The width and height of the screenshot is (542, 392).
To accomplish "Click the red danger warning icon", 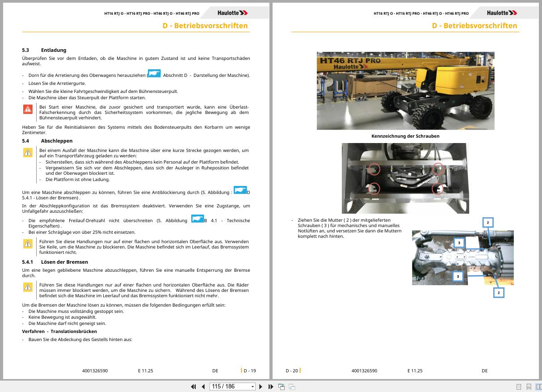I will 28,109.
